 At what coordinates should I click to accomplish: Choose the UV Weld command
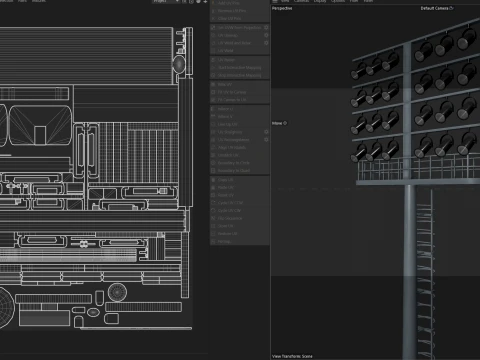point(239,51)
